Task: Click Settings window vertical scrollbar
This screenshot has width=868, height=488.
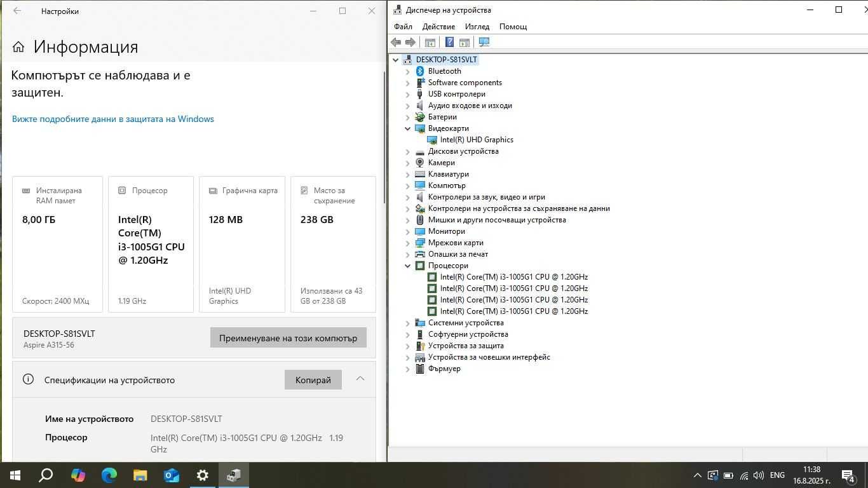Action: point(384,137)
